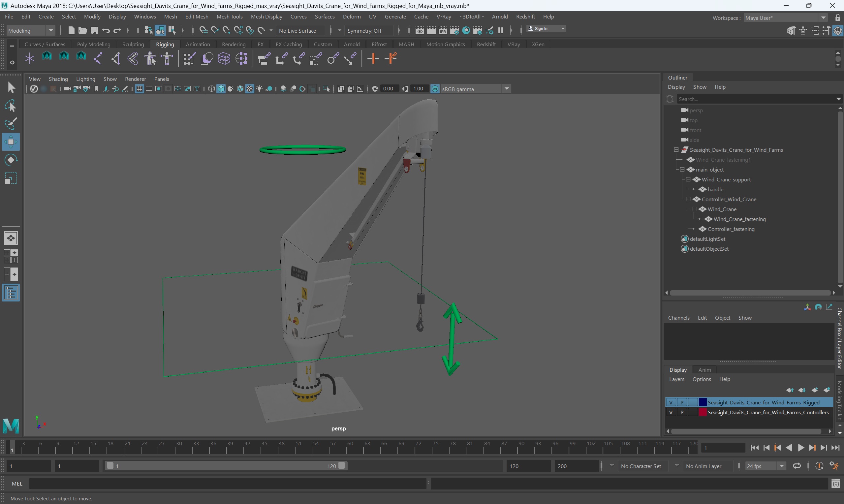Open the 24 fps frame rate dropdown
844x504 pixels.
click(765, 466)
